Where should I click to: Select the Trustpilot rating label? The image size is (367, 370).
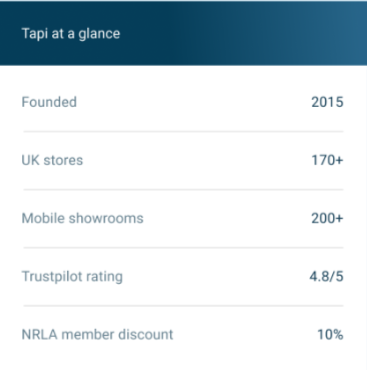72,277
